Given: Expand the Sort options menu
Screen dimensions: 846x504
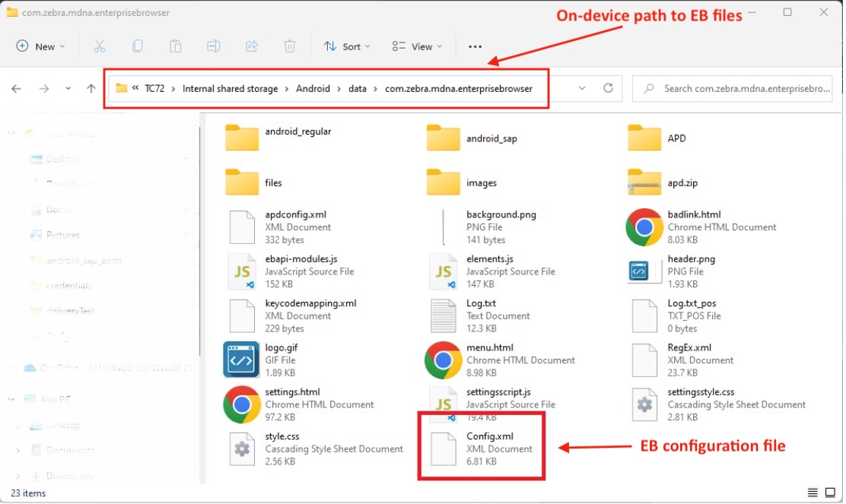Looking at the screenshot, I should click(x=347, y=46).
